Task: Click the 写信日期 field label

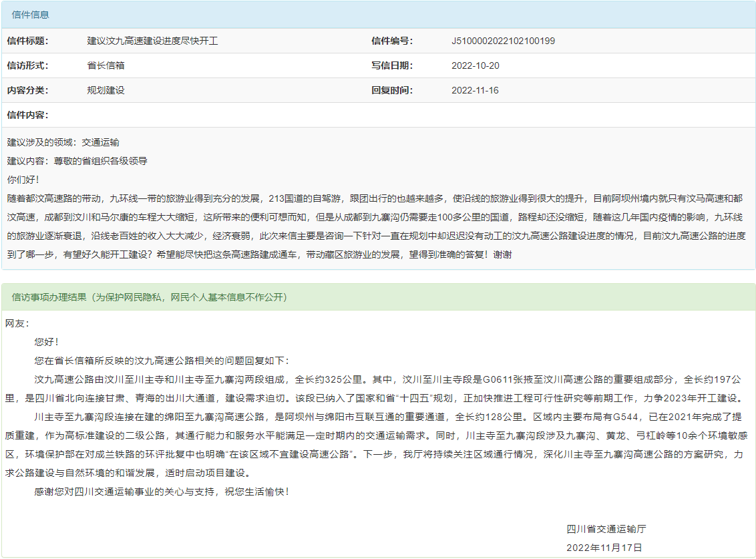Action: point(392,65)
